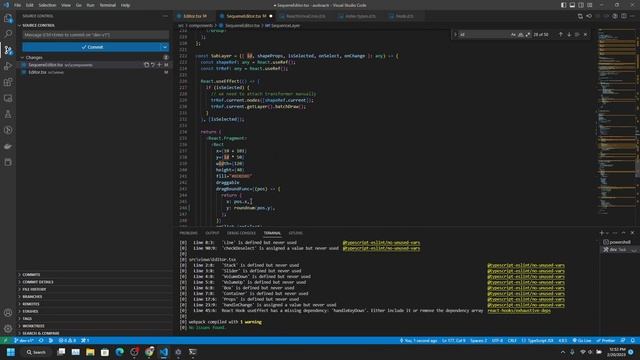The width and height of the screenshot is (640, 360).
Task: Select Editor.tsx in Changes list
Action: [94, 72]
